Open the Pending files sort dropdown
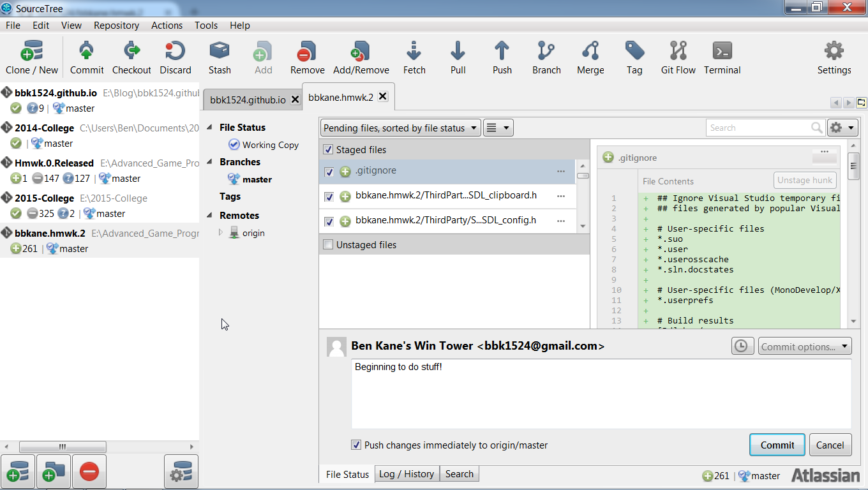Screen dimensions: 868x490 [400, 128]
